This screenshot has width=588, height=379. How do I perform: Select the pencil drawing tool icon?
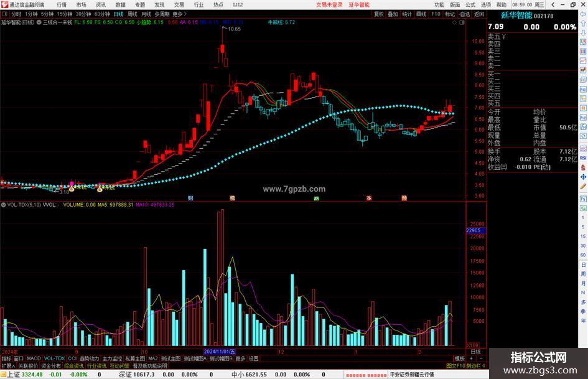(x=583, y=186)
